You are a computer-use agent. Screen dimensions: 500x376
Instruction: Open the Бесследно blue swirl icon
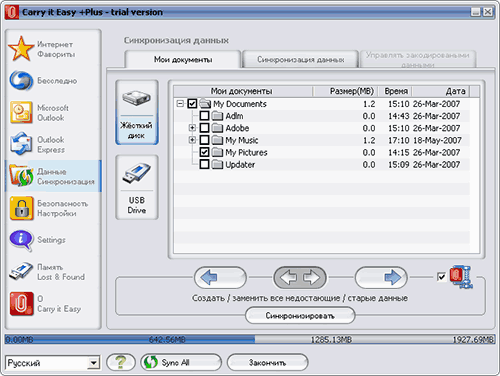click(x=21, y=81)
